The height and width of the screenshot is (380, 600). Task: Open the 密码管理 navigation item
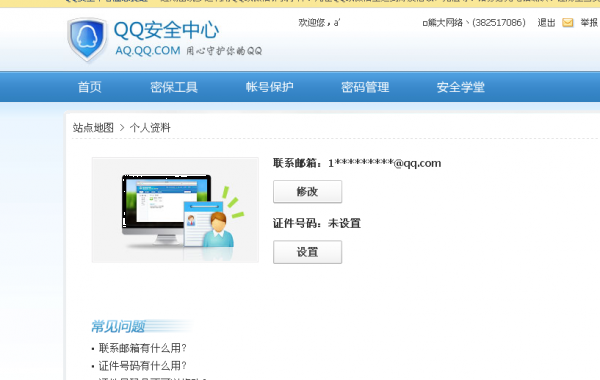click(x=365, y=87)
